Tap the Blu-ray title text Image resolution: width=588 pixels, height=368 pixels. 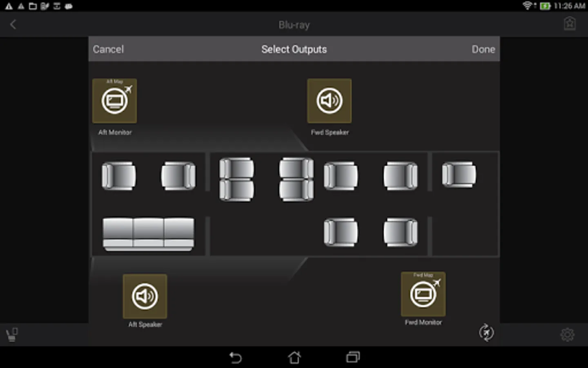(x=294, y=25)
